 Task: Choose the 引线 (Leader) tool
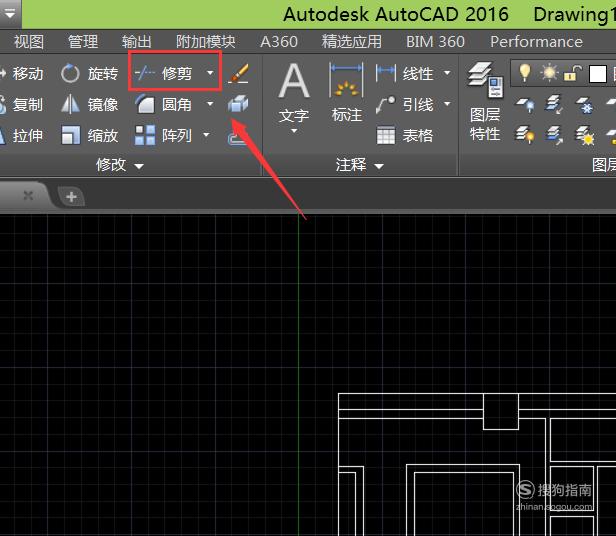coord(405,105)
